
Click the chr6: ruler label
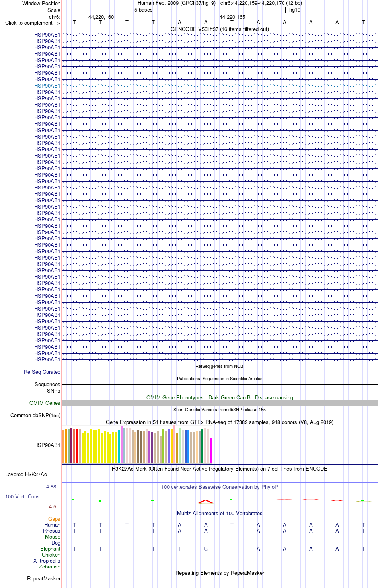(55, 17)
